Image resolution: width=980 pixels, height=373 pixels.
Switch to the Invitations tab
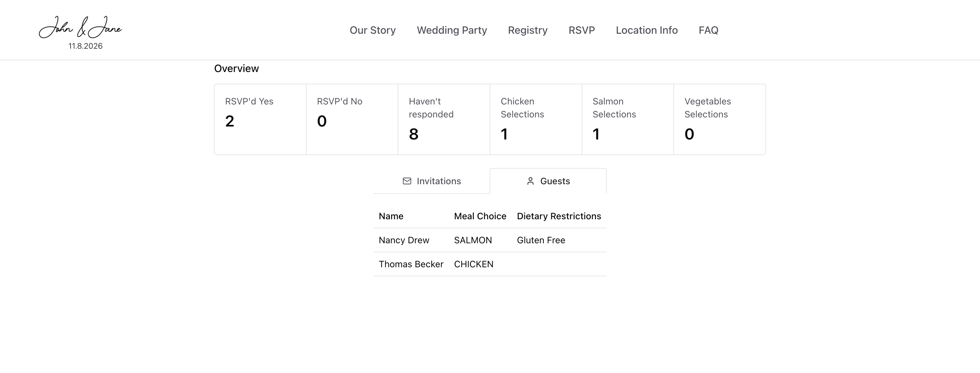click(432, 181)
